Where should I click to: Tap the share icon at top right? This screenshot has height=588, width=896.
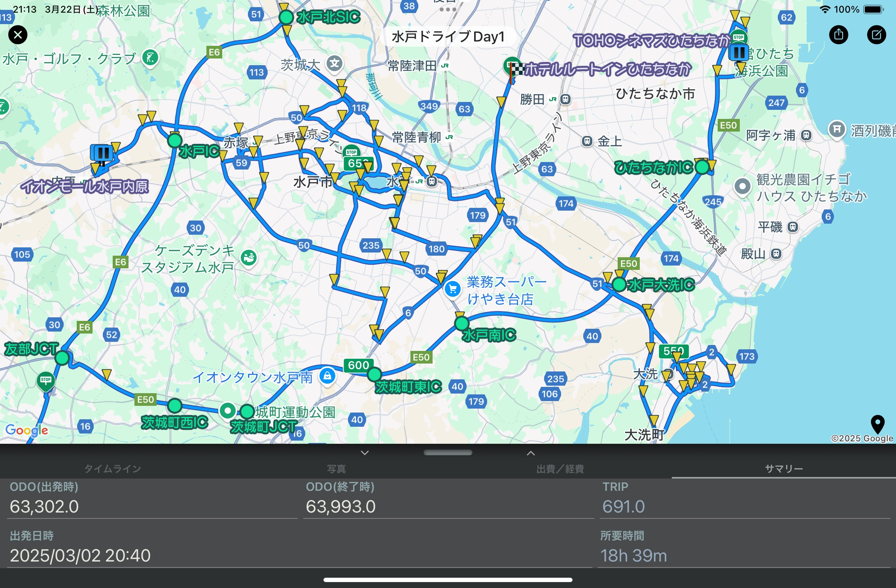[x=839, y=35]
